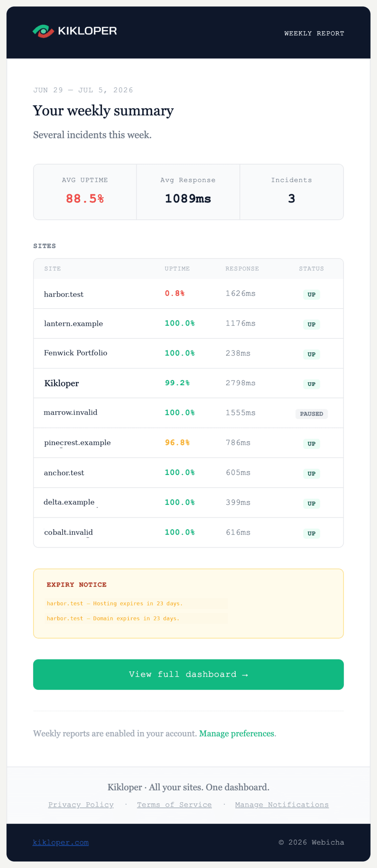Screen dimensions: 377x868
Task: Click the harbor.test domain expiry notice
Action: point(113,618)
